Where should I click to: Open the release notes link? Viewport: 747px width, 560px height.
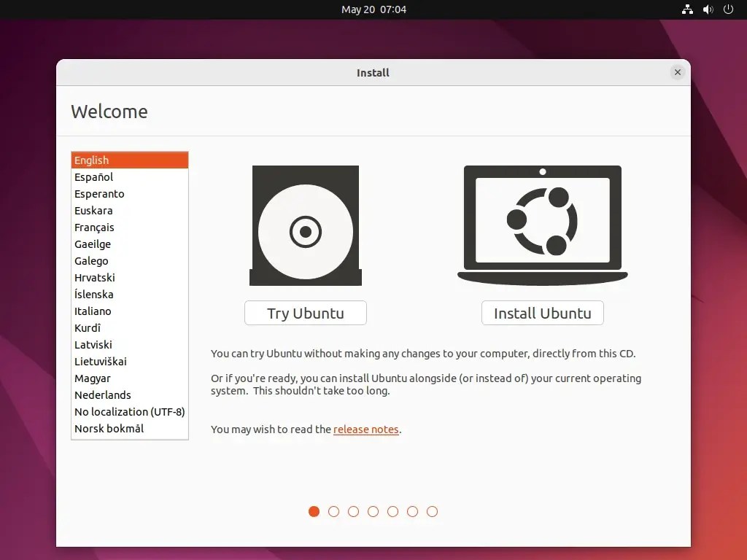(366, 429)
